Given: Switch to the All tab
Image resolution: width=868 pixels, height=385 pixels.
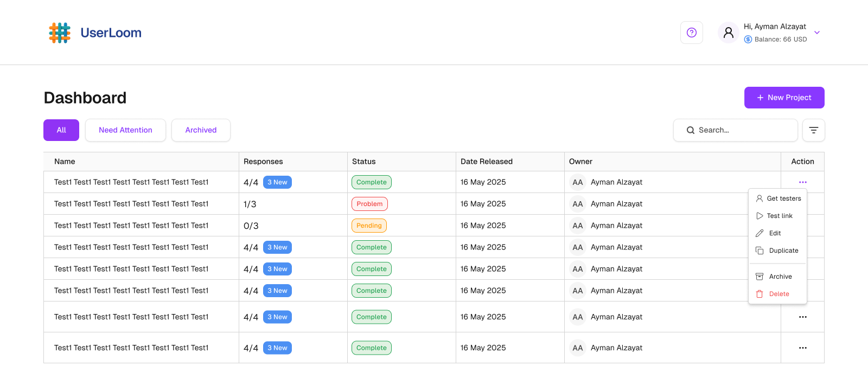Looking at the screenshot, I should tap(61, 130).
